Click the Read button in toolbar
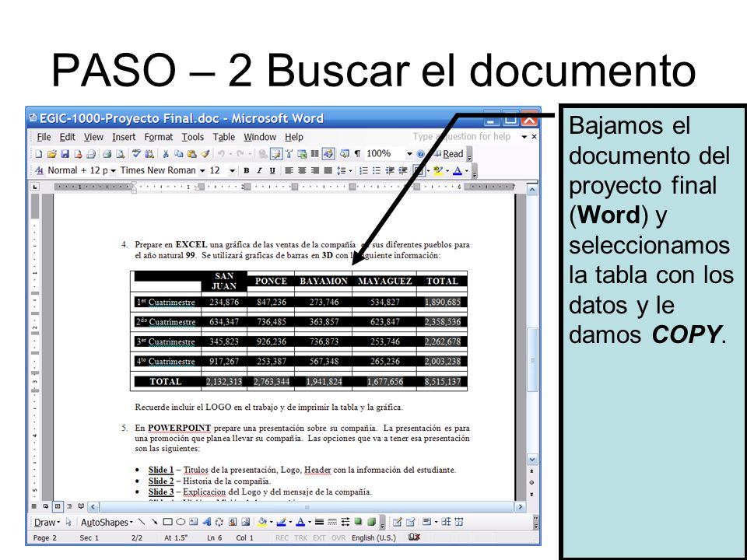The width and height of the screenshot is (747, 560). pos(448,154)
